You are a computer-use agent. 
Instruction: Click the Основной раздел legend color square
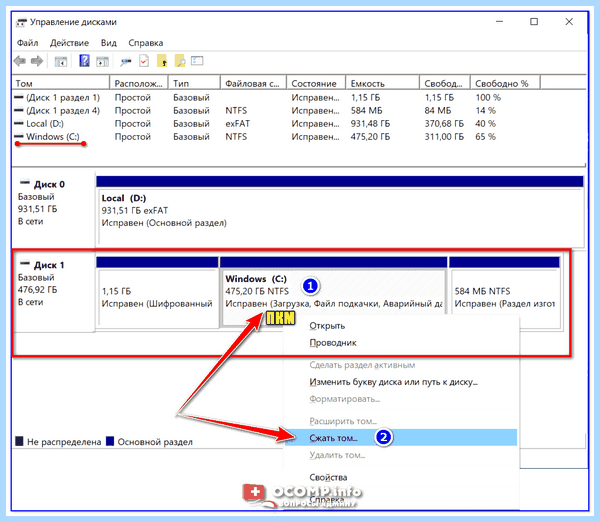pyautogui.click(x=110, y=441)
